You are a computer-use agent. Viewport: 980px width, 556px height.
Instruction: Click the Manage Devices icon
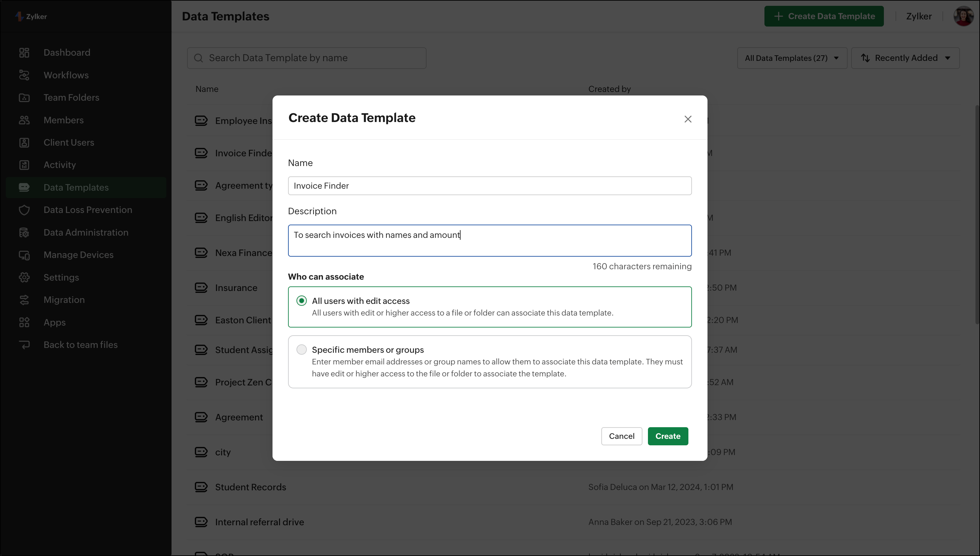[x=24, y=255]
